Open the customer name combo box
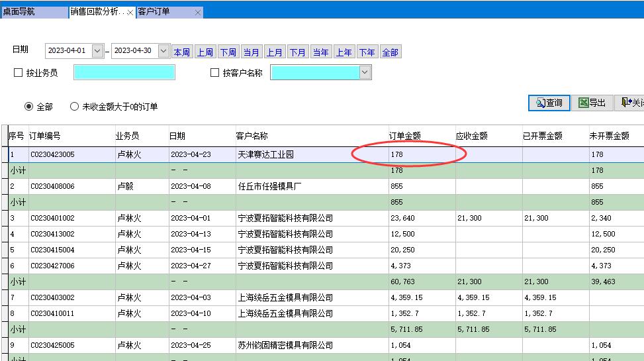 (x=365, y=72)
